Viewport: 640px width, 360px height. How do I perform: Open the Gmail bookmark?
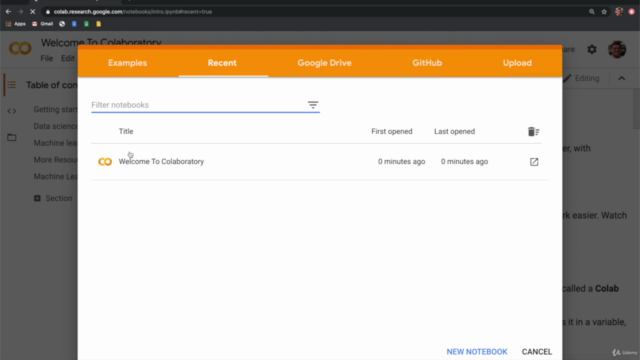pos(42,24)
